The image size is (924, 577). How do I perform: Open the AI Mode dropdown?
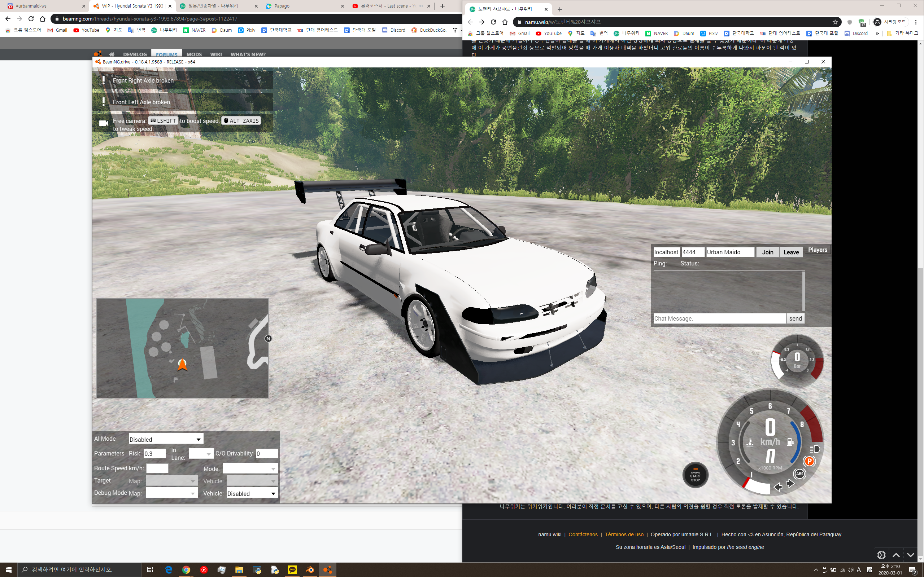pos(166,439)
